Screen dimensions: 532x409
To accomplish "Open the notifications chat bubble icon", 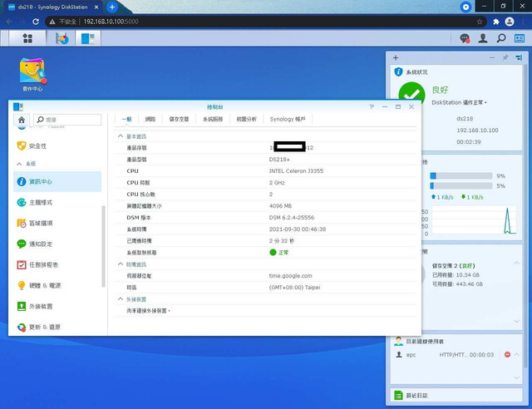I will pyautogui.click(x=465, y=38).
